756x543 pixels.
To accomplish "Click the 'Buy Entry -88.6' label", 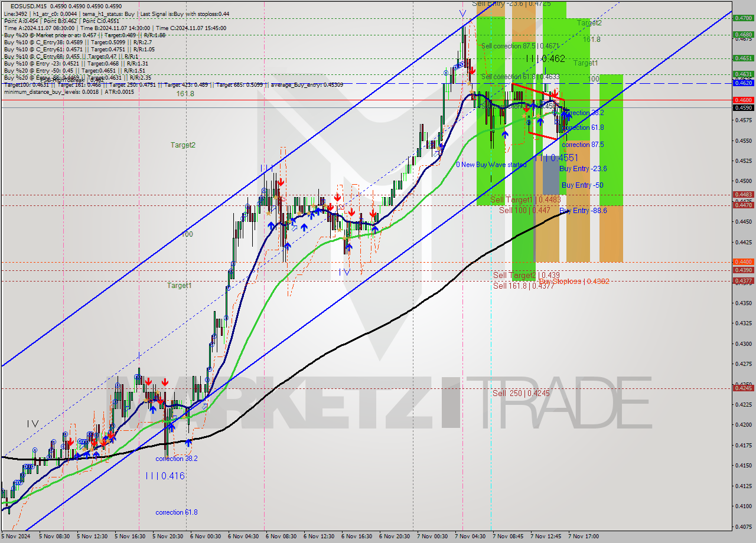I will pyautogui.click(x=583, y=210).
